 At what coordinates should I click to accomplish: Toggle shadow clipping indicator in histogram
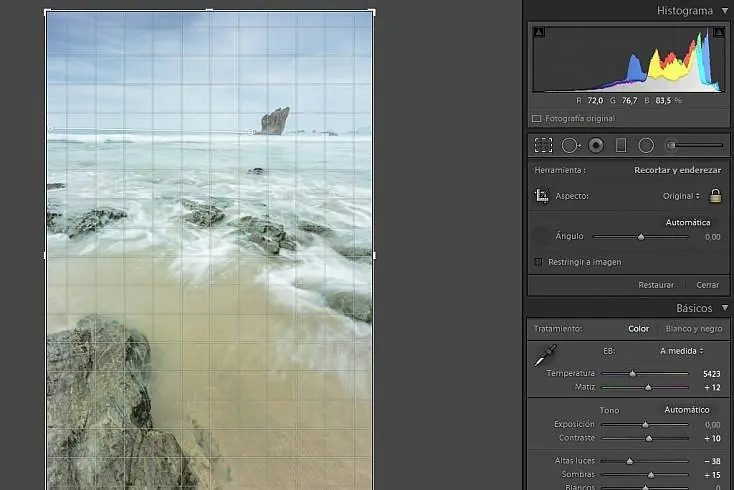pos(539,32)
